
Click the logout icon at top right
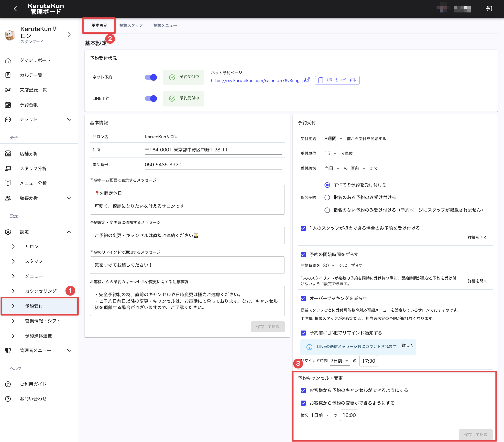pos(489,9)
